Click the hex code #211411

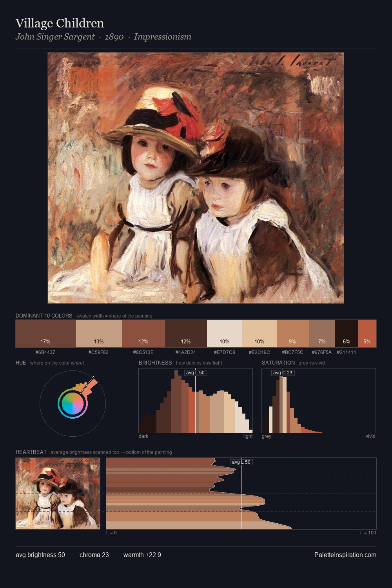pyautogui.click(x=347, y=352)
